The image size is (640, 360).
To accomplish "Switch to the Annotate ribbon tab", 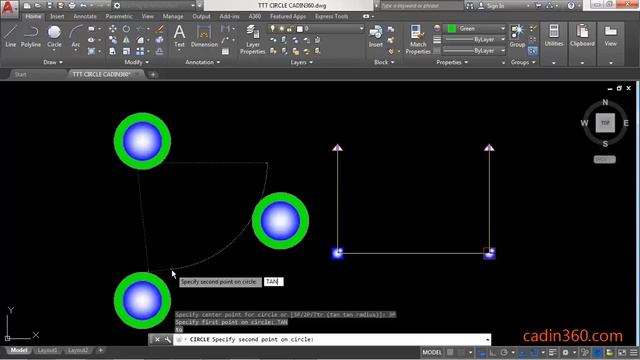I will click(85, 16).
